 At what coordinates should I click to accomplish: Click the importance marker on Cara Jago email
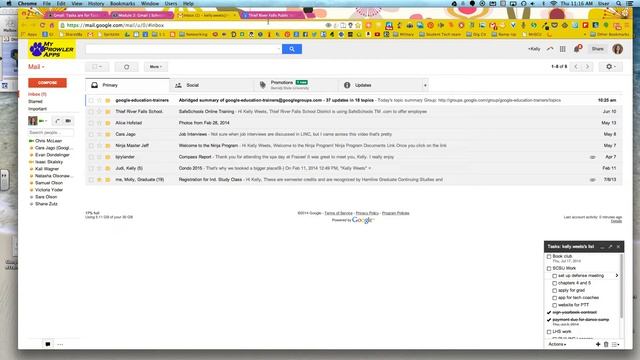(x=108, y=134)
